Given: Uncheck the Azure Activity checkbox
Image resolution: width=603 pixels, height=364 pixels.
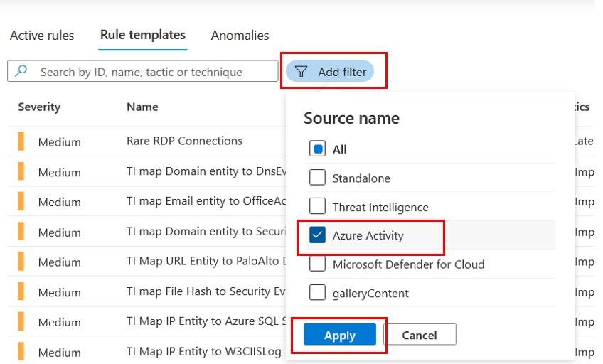Looking at the screenshot, I should [317, 235].
